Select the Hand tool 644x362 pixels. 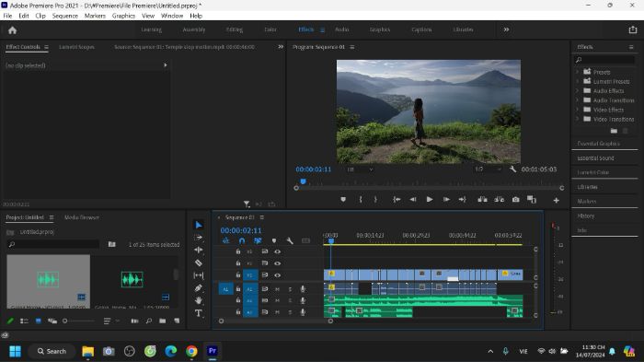199,300
